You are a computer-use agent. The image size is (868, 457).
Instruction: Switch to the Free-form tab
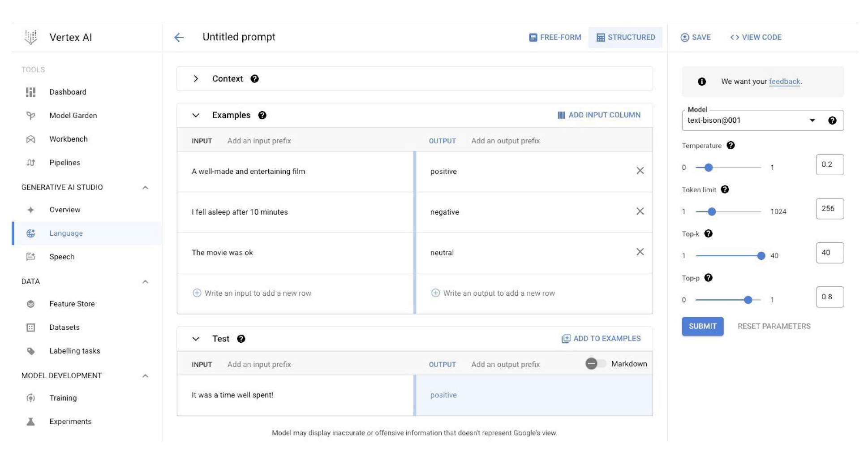tap(555, 37)
